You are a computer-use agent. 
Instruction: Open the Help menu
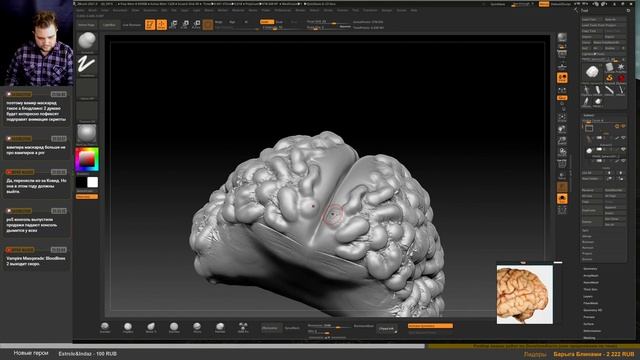coord(414,10)
